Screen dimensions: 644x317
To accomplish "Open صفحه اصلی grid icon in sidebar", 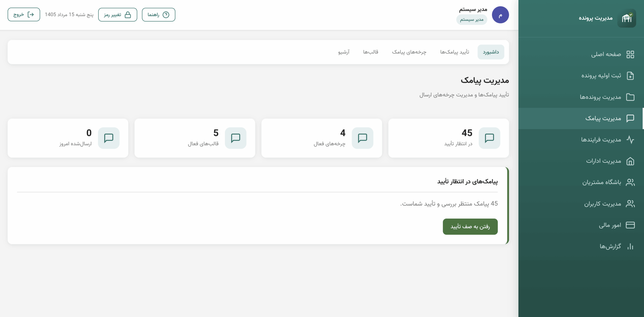I will point(630,54).
